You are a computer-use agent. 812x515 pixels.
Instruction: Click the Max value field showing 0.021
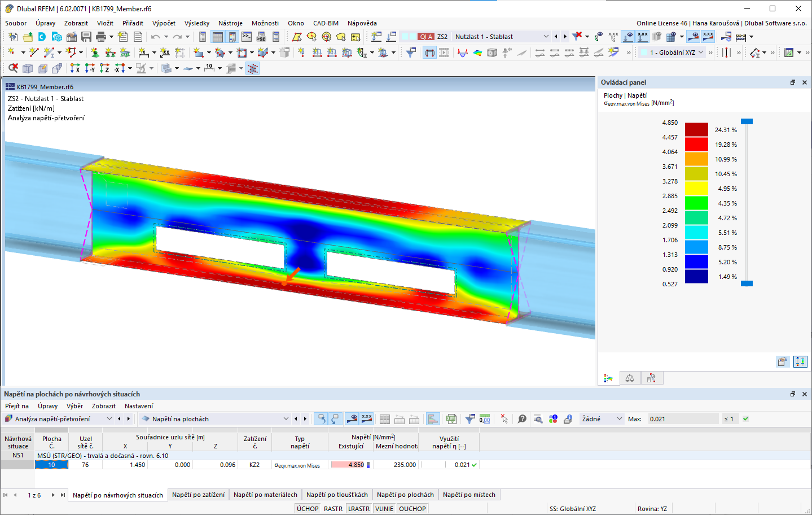683,419
